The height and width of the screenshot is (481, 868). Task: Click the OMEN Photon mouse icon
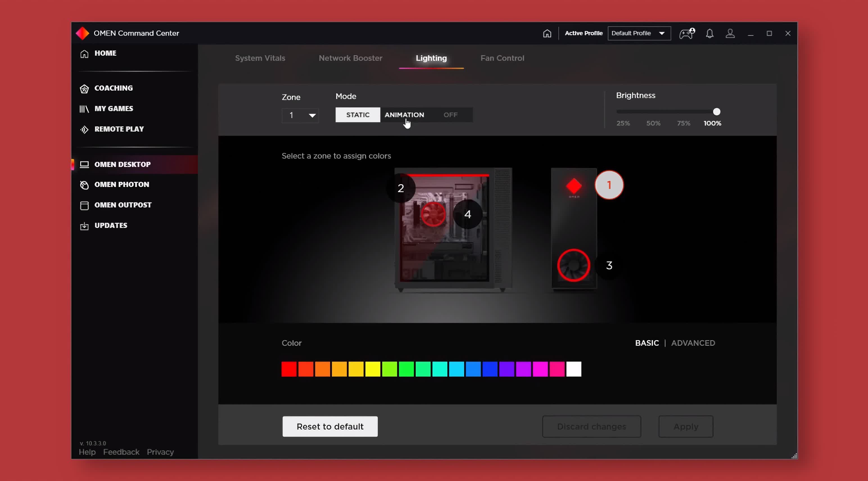click(x=84, y=185)
